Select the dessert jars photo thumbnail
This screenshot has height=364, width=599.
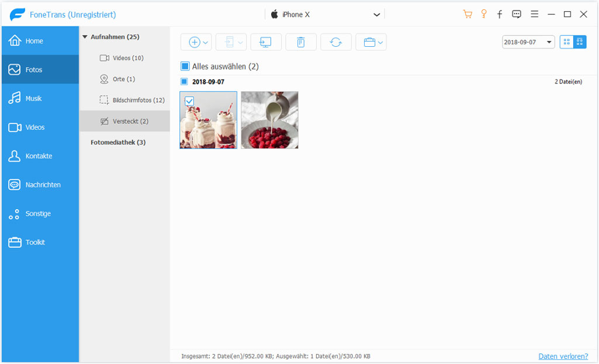(x=208, y=120)
